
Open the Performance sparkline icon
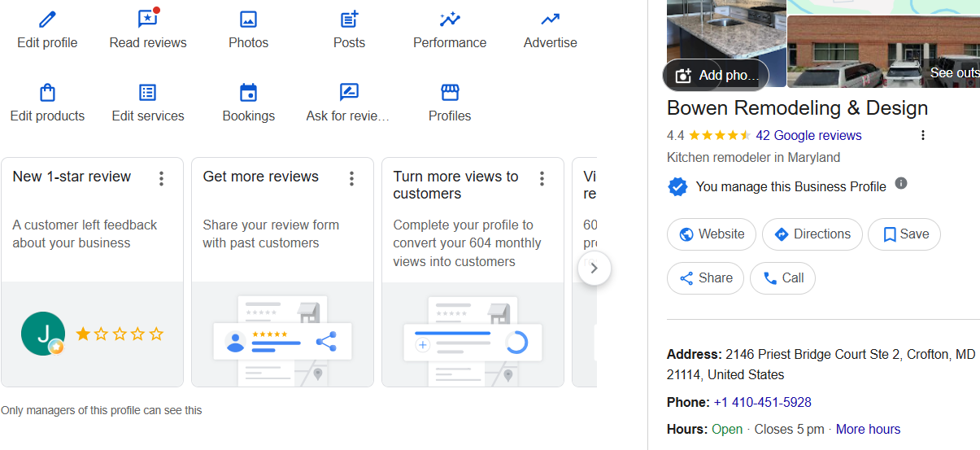(x=450, y=19)
